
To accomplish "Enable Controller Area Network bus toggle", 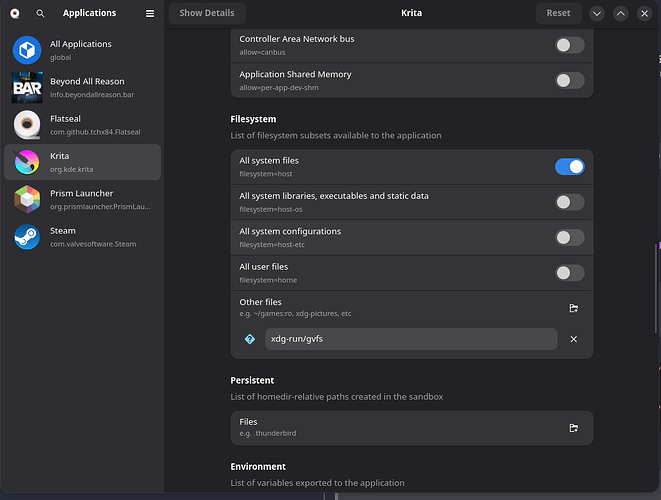I will (x=569, y=45).
